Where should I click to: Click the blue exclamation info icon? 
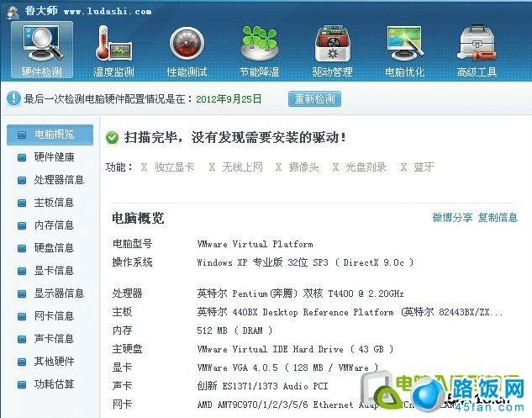(13, 98)
